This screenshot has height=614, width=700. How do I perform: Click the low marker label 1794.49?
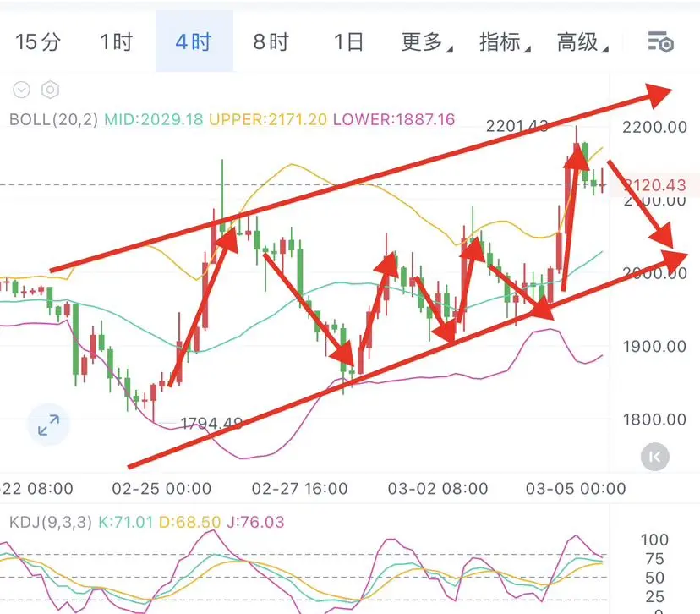click(x=211, y=423)
